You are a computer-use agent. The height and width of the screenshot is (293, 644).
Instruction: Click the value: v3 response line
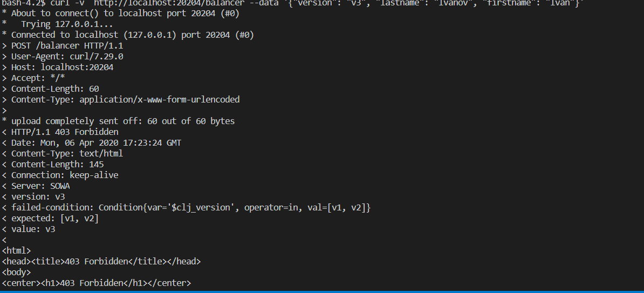click(29, 229)
